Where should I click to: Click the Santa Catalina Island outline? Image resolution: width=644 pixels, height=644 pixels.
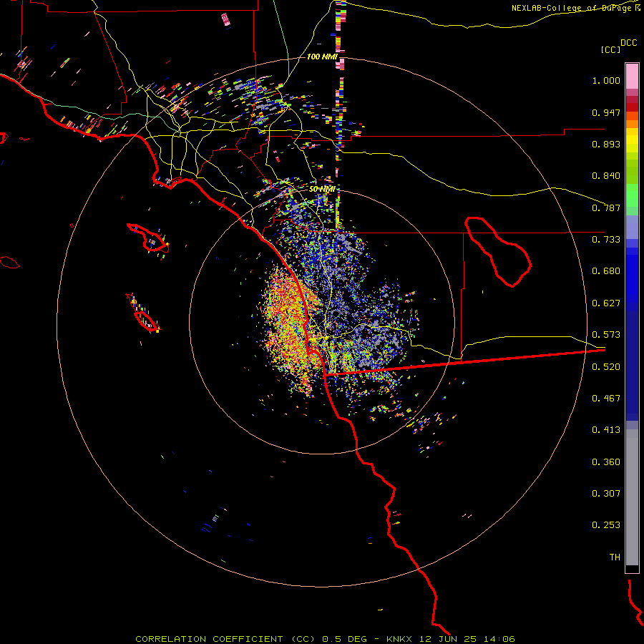coord(148,238)
